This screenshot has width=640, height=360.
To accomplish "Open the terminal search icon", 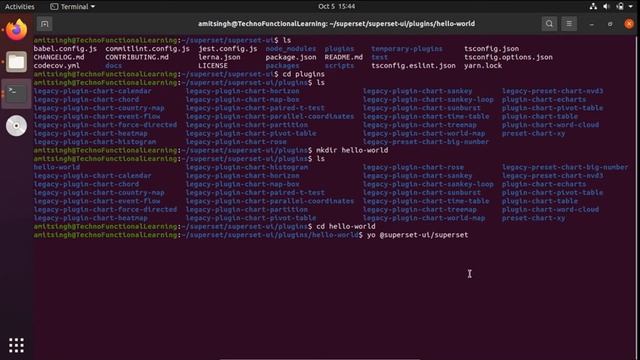I will [x=549, y=24].
